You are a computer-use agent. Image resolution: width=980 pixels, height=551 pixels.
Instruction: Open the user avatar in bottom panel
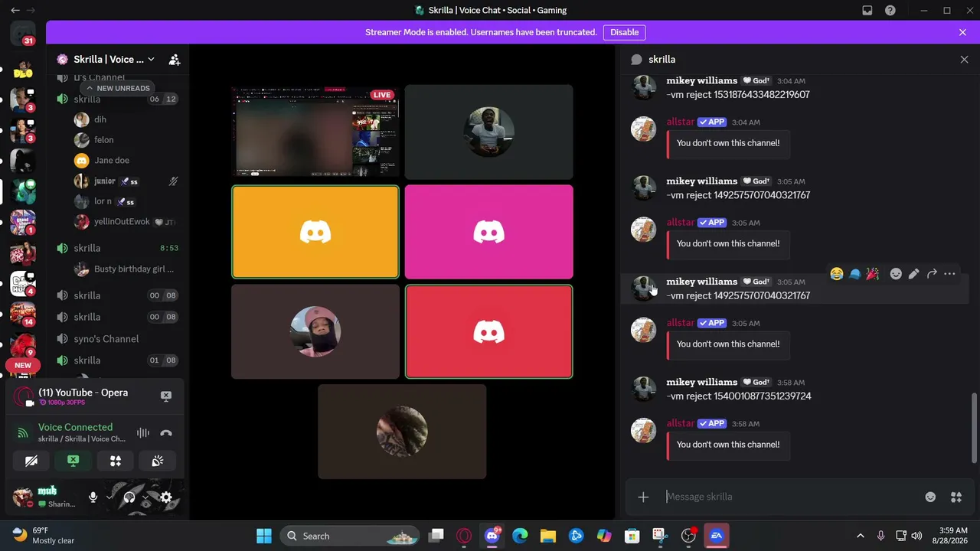click(23, 497)
